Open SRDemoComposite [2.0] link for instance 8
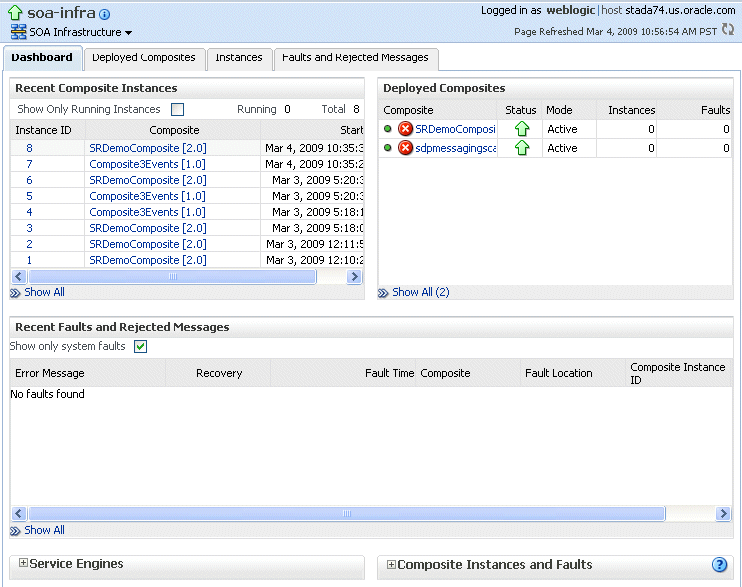This screenshot has width=742, height=587. (x=148, y=148)
